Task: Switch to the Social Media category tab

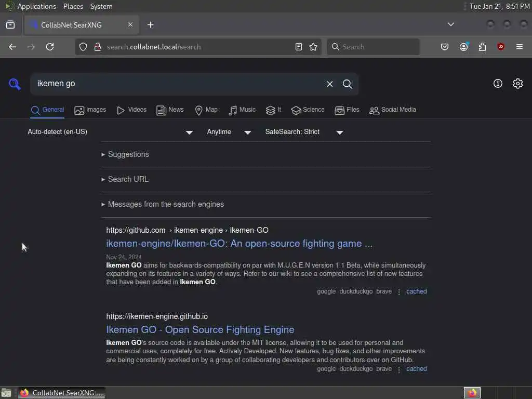Action: point(393,110)
